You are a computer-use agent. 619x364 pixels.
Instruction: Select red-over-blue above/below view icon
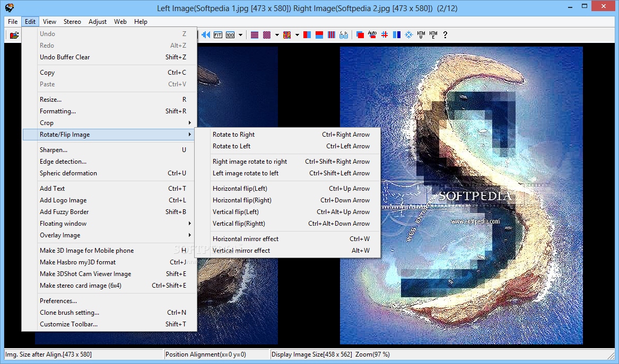(319, 34)
